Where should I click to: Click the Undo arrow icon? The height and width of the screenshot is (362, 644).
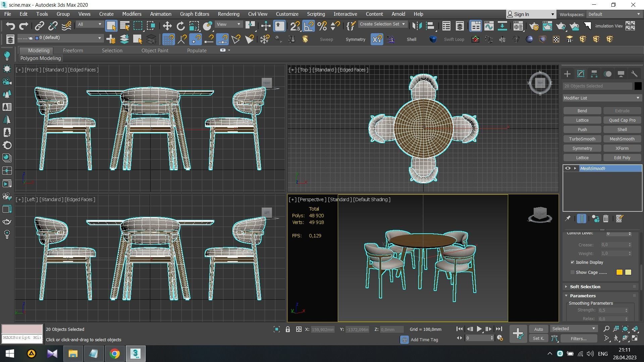pos(10,26)
